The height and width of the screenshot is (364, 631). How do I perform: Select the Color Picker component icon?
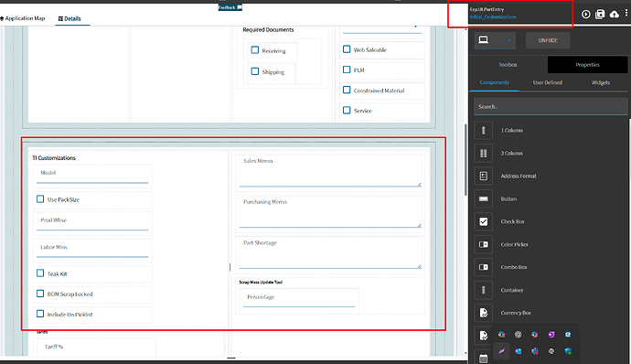pyautogui.click(x=484, y=244)
